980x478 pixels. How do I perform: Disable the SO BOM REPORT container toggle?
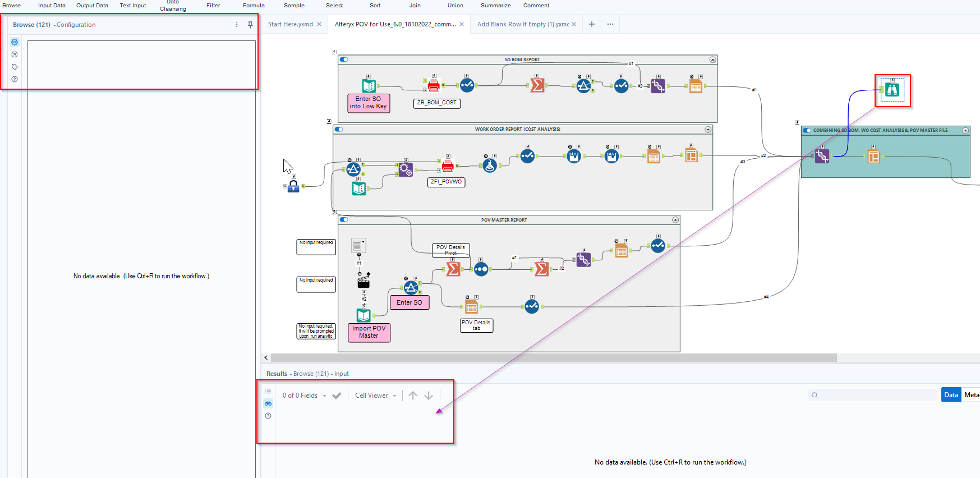pyautogui.click(x=344, y=59)
